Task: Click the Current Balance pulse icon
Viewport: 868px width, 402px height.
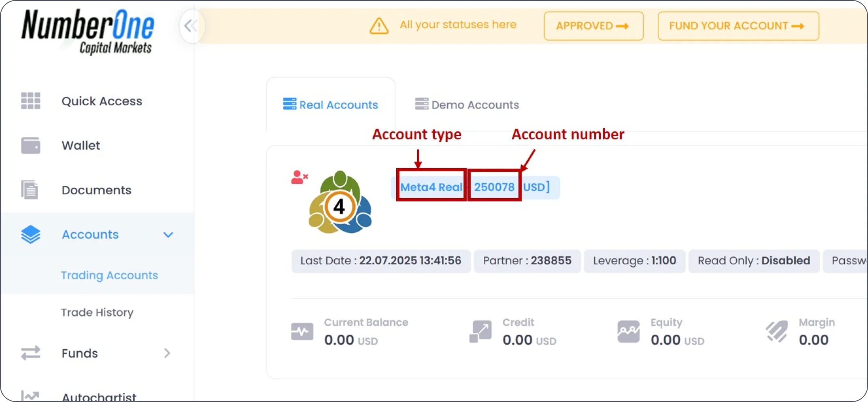Action: 302,332
